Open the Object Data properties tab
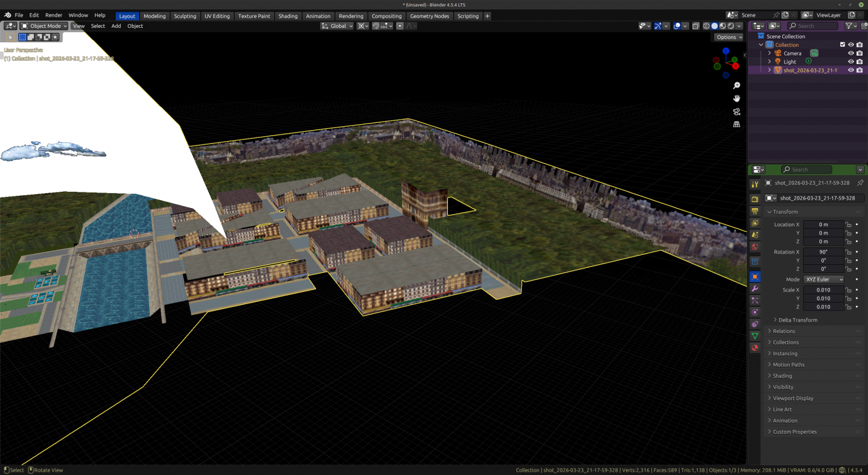 755,336
